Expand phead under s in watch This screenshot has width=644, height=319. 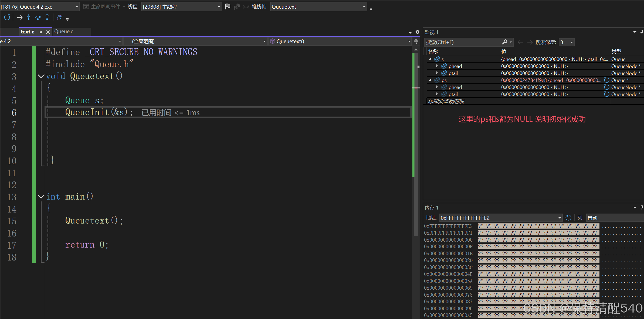coord(437,66)
